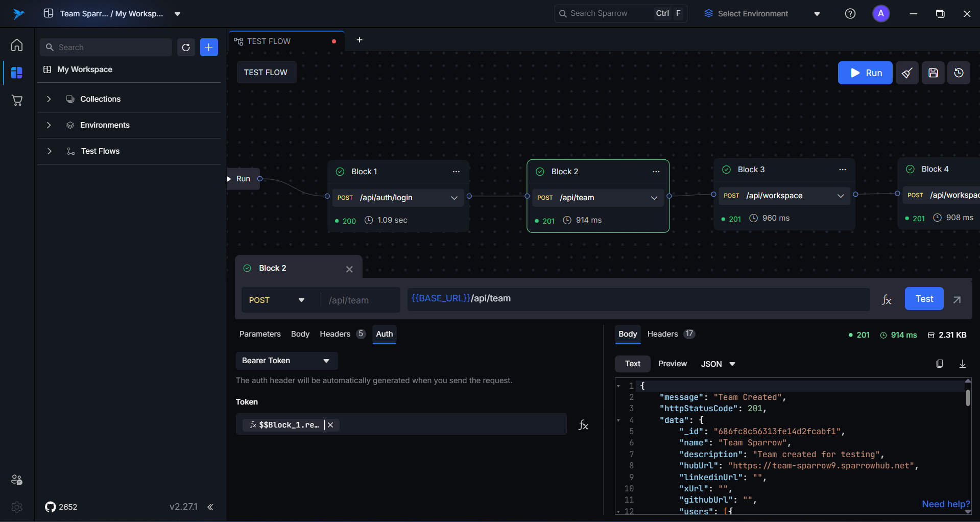Select the Block 4 node

click(x=939, y=194)
